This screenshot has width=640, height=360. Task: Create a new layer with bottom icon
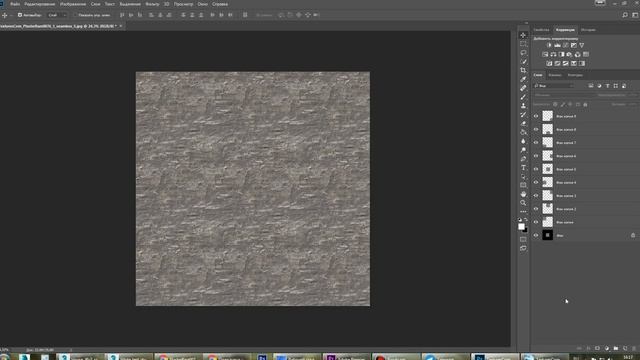pos(625,349)
